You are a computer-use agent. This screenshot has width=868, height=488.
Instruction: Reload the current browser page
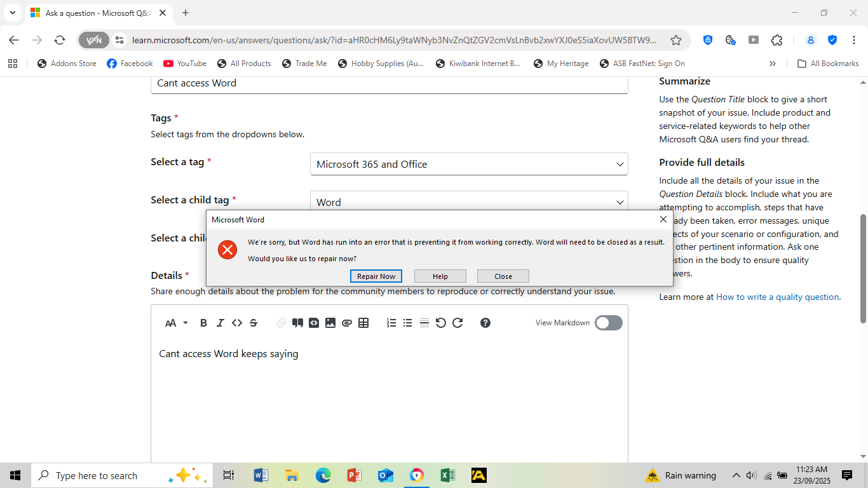tap(60, 40)
